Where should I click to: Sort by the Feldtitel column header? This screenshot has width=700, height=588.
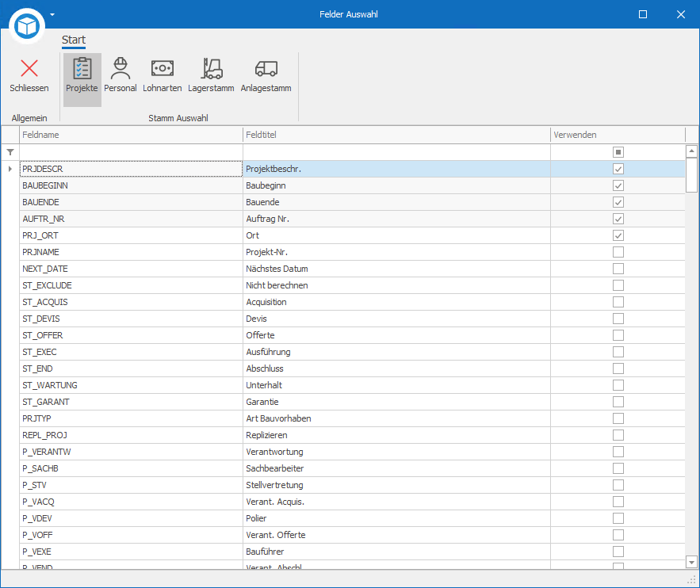tap(396, 135)
